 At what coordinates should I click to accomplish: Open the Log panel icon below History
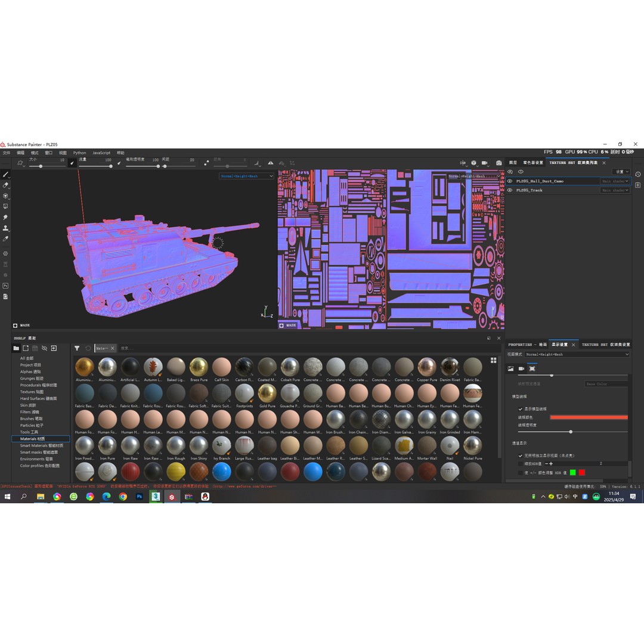click(x=638, y=185)
